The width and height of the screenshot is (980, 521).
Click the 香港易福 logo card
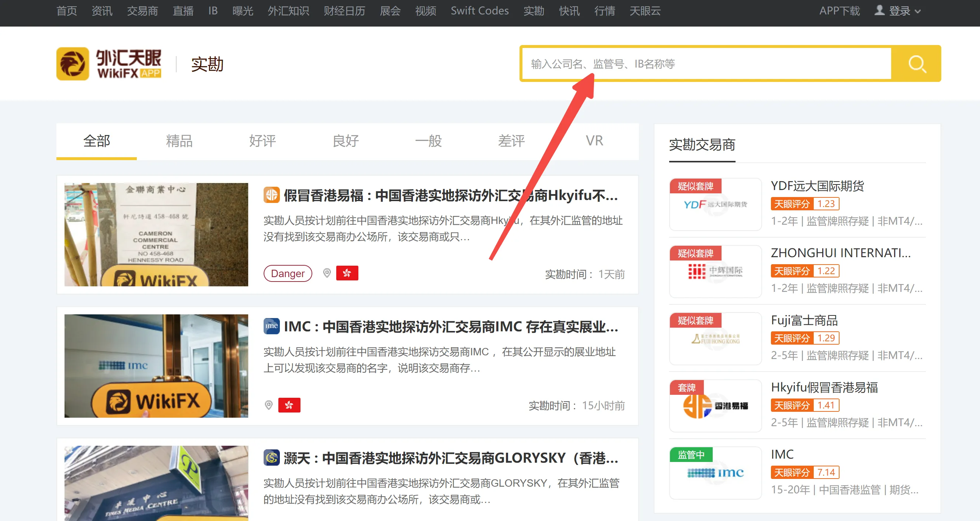715,406
